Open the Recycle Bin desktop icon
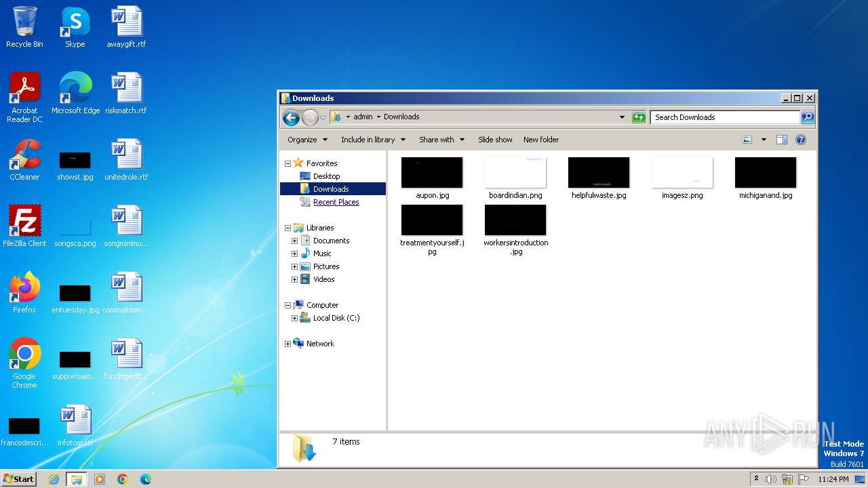Viewport: 868px width, 488px height. pyautogui.click(x=24, y=27)
